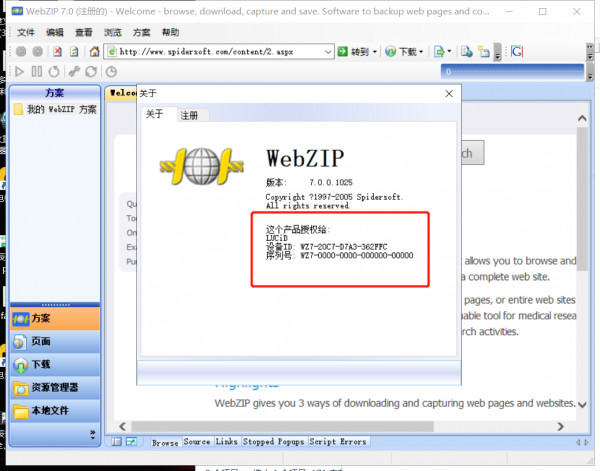Expand sidebar options chevron at bottom
The image size is (600, 471).
click(x=93, y=434)
